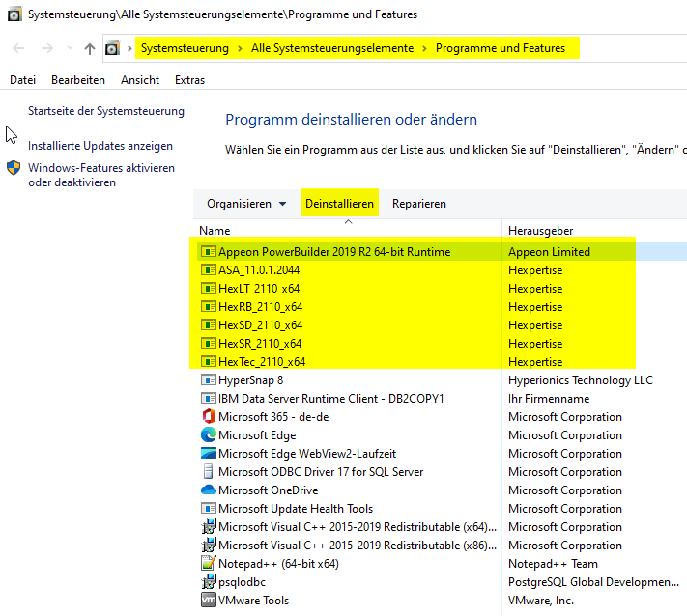Click the HexLT_2110_x64 program icon
The width and height of the screenshot is (687, 616).
[208, 288]
